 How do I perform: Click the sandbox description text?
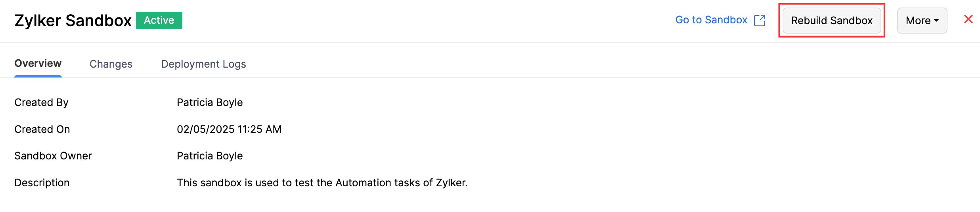[322, 183]
